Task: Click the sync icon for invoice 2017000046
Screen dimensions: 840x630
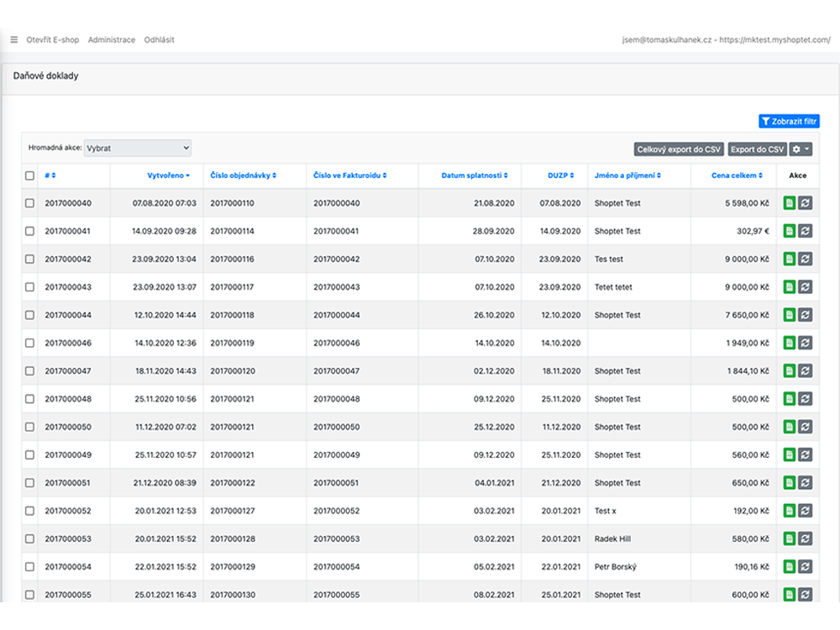Action: [x=806, y=343]
